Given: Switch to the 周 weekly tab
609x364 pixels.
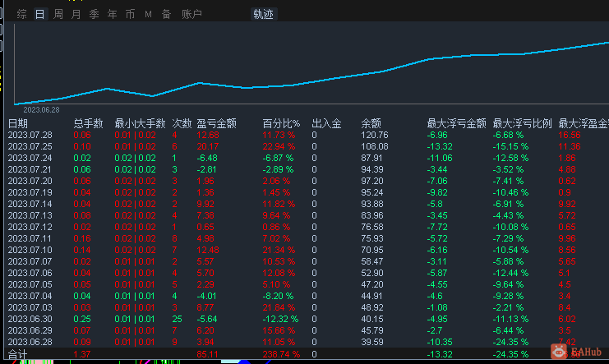Looking at the screenshot, I should pos(58,14).
